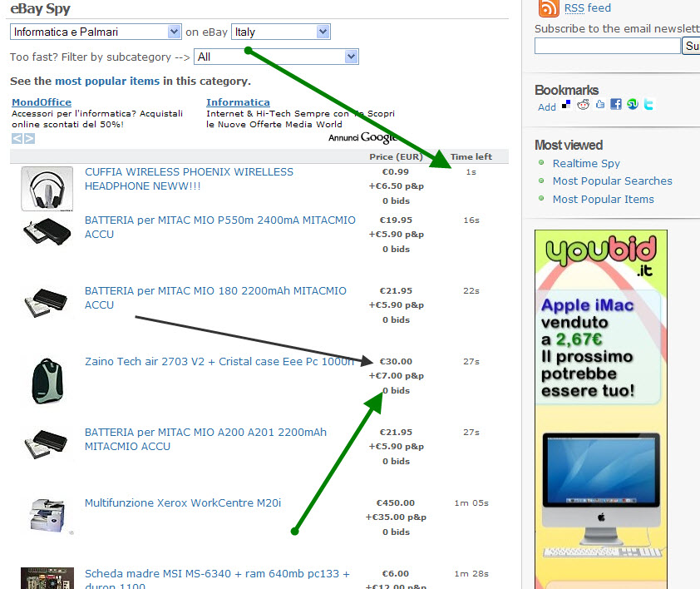Show the next ad with right arrow
This screenshot has height=589, width=700.
29,139
